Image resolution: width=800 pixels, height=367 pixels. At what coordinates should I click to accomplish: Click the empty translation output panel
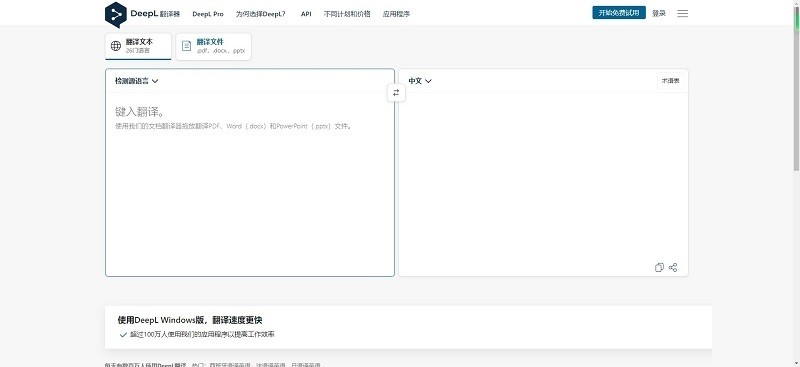click(543, 176)
